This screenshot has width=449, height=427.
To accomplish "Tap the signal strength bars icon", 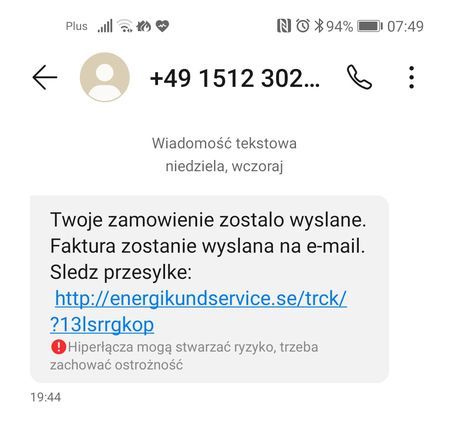I will [x=105, y=26].
